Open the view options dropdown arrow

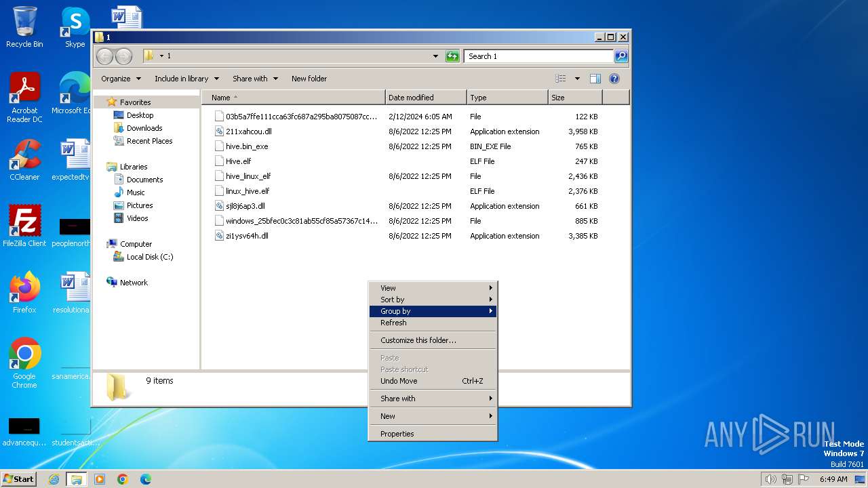coord(577,79)
